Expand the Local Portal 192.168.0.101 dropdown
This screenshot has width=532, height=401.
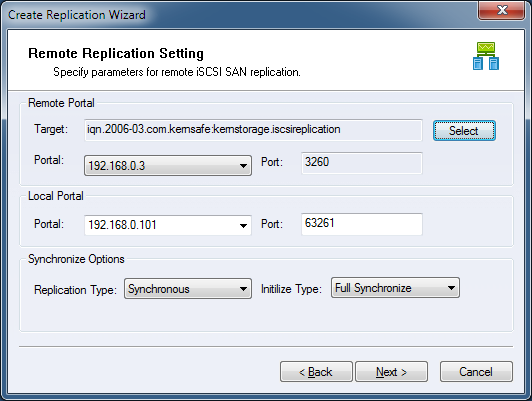point(168,225)
